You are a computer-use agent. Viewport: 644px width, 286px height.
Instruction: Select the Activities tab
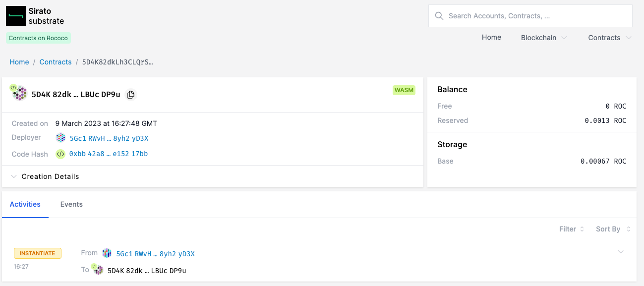25,204
